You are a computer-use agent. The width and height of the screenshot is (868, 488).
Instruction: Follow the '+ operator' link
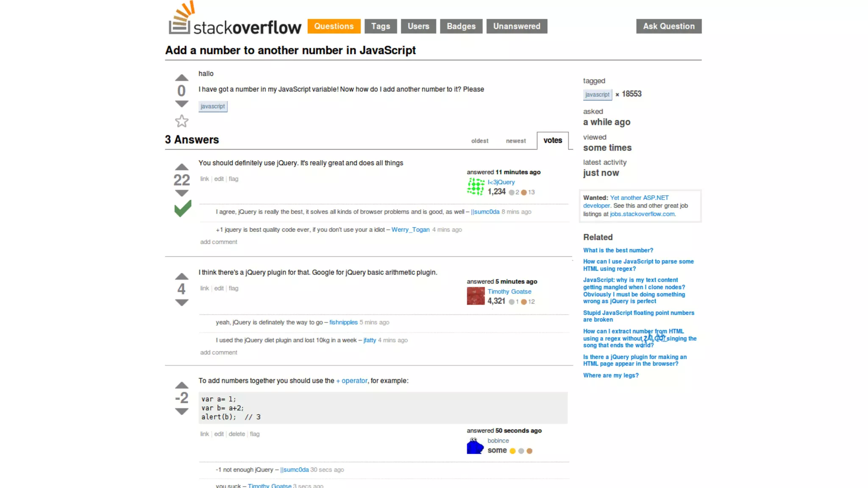click(x=352, y=381)
